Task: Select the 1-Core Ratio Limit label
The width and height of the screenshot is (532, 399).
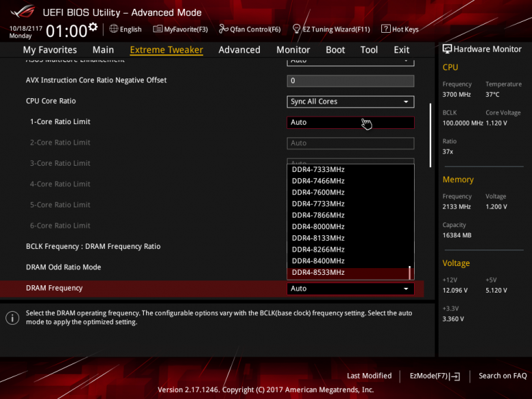Action: click(x=60, y=122)
